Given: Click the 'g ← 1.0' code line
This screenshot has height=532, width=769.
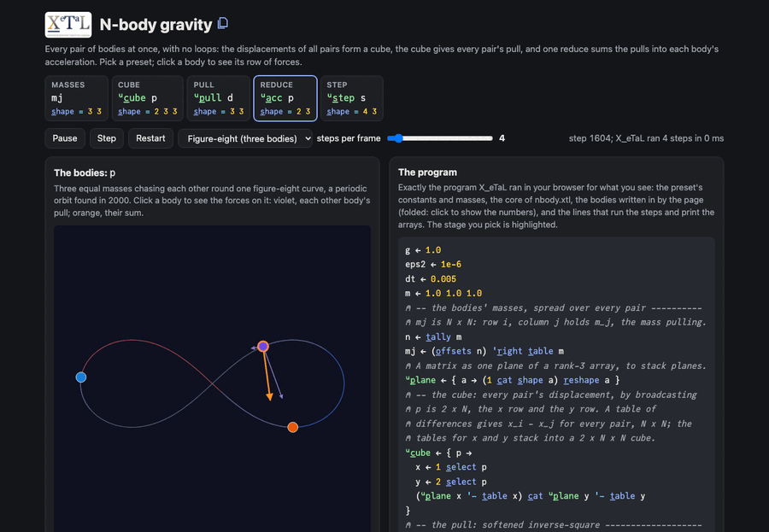Looking at the screenshot, I should coord(423,250).
